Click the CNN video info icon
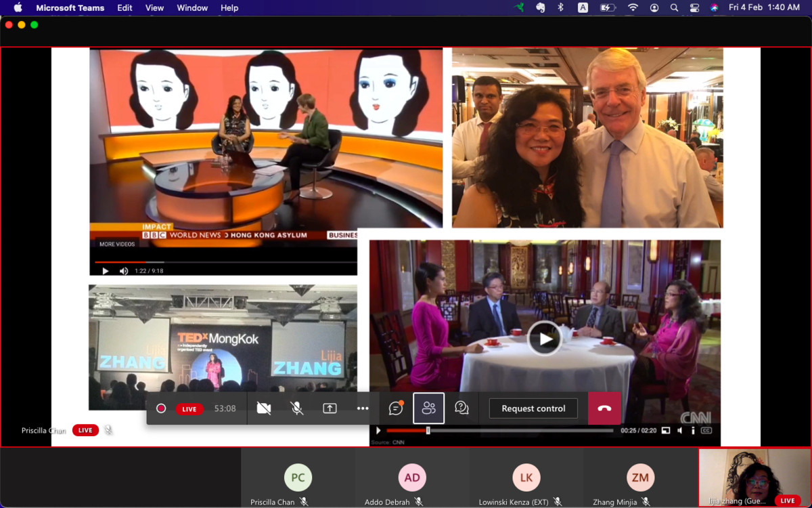Image resolution: width=812 pixels, height=508 pixels. pos(694,430)
